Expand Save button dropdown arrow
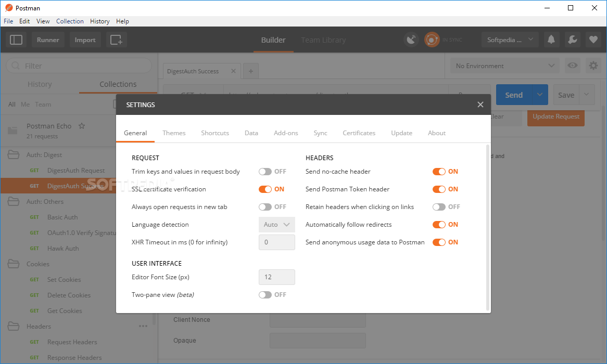 point(587,95)
